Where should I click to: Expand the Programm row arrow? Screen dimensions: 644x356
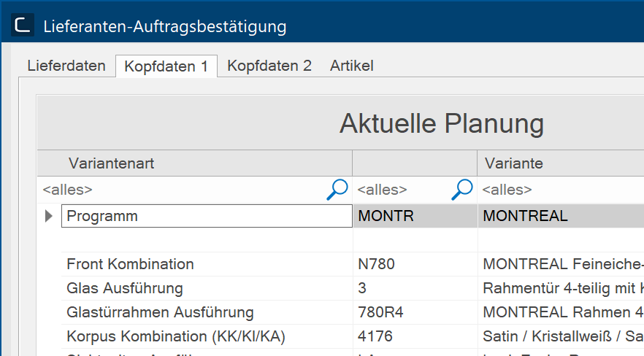[x=49, y=216]
